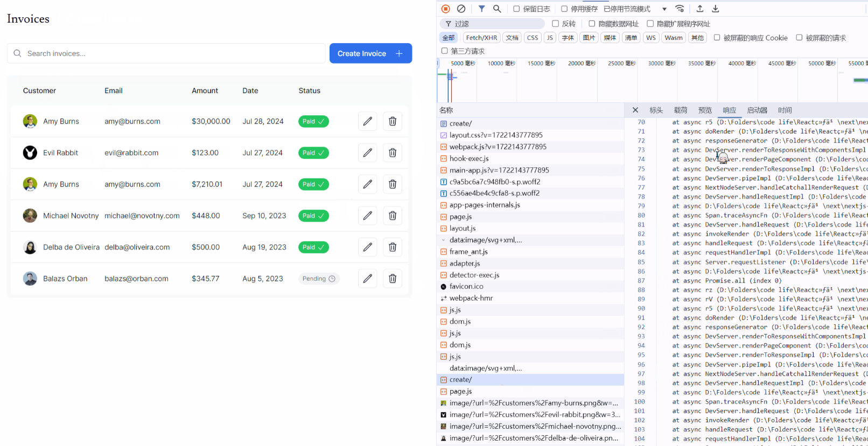Toggle the network filter funnel icon
The height and width of the screenshot is (446, 868).
click(x=481, y=9)
